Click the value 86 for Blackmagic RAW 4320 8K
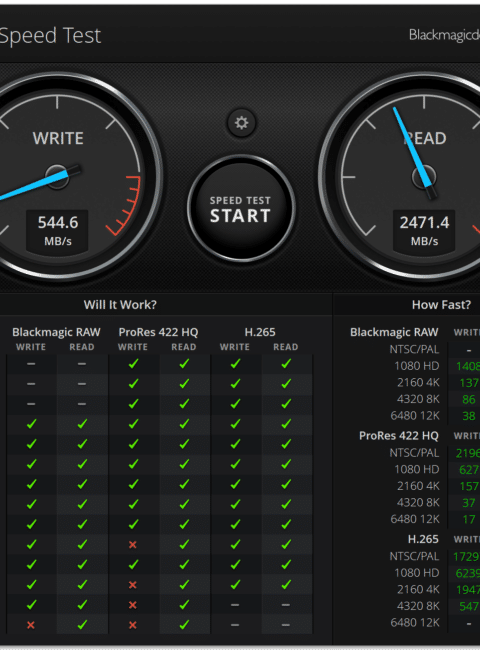 pyautogui.click(x=469, y=399)
